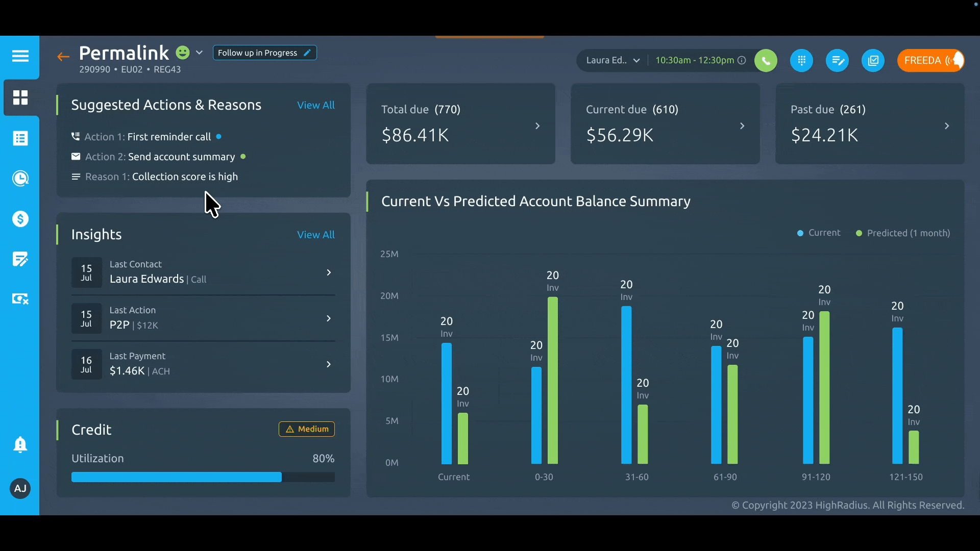Click the orange back arrow
The height and width of the screenshot is (551, 980).
(x=63, y=57)
